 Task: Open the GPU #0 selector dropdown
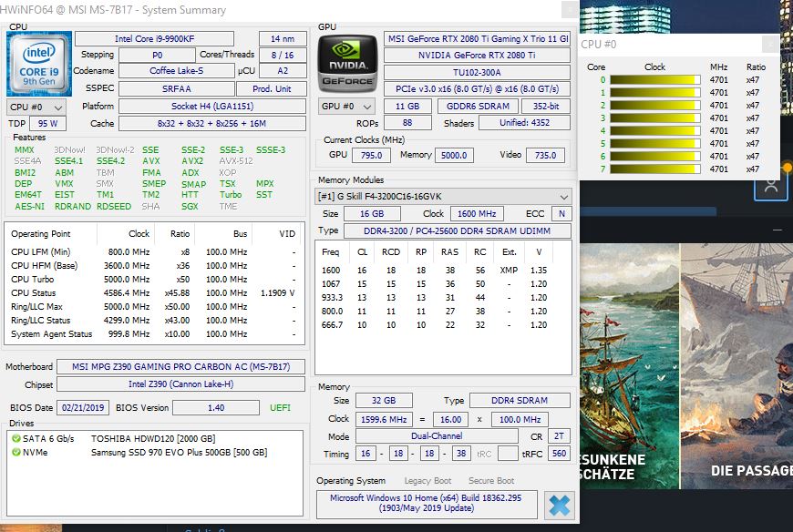347,106
